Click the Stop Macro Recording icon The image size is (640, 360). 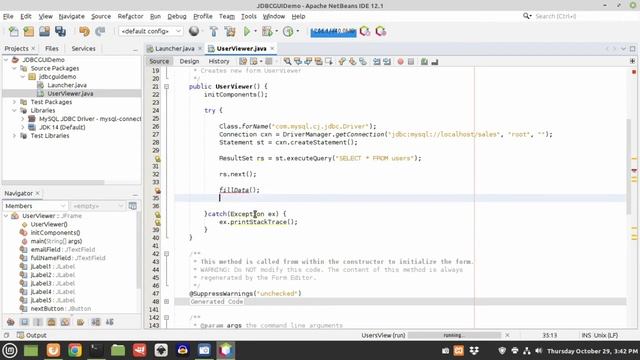[x=411, y=61]
